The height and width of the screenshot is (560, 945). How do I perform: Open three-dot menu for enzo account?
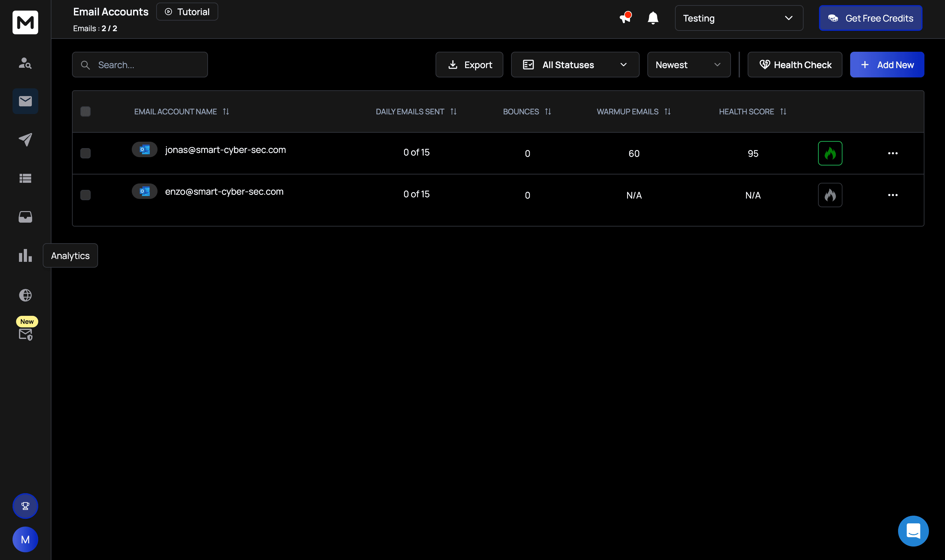[893, 195]
